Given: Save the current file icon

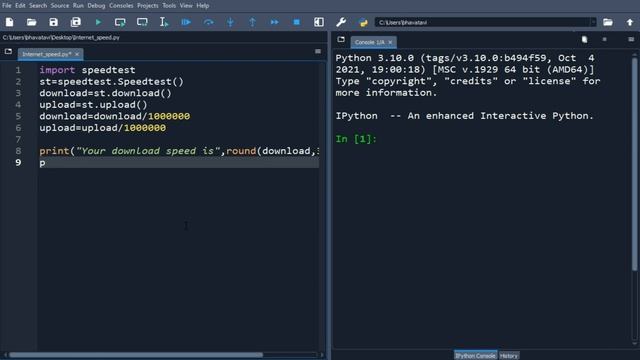Looking at the screenshot, I should (53, 22).
